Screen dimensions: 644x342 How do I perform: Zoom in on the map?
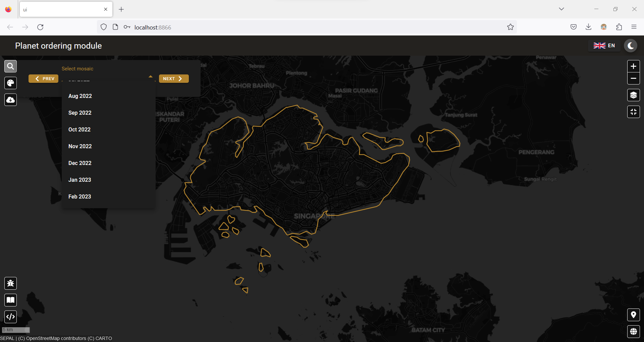[633, 66]
